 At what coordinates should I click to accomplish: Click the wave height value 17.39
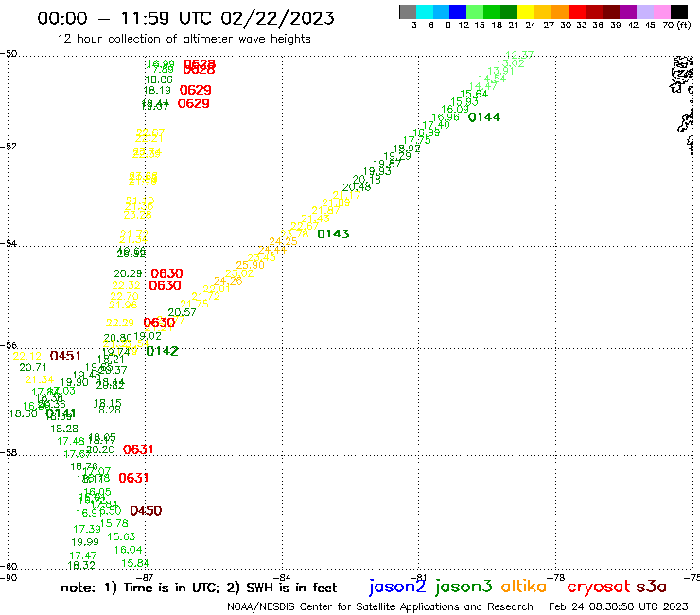point(87,529)
